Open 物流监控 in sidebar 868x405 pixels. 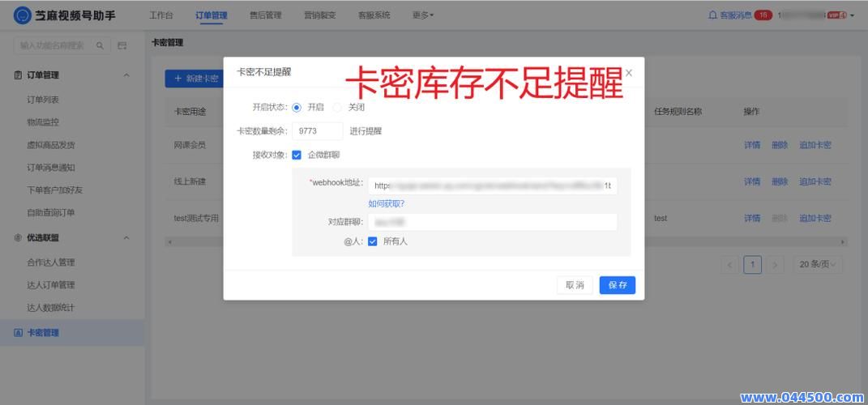tap(43, 122)
